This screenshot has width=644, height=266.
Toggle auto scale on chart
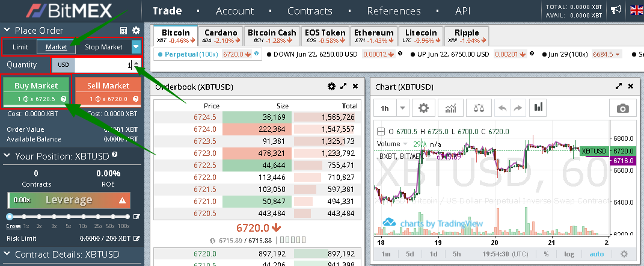596,254
